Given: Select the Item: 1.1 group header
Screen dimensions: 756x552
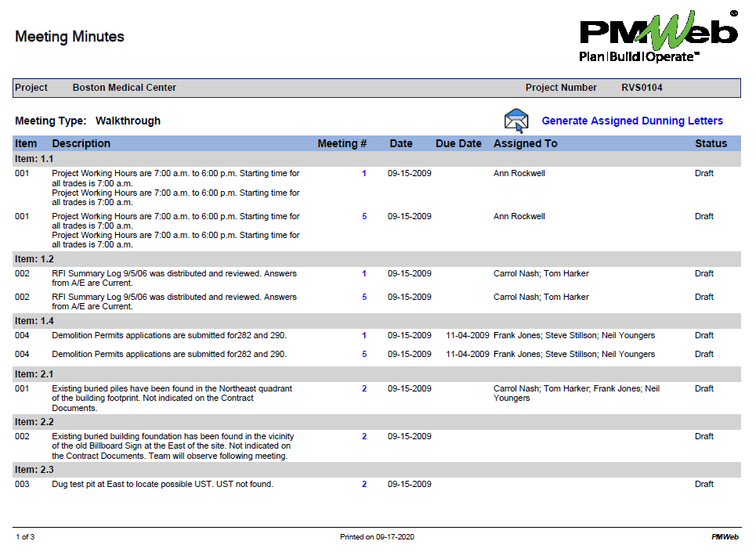Looking at the screenshot, I should 377,159.
